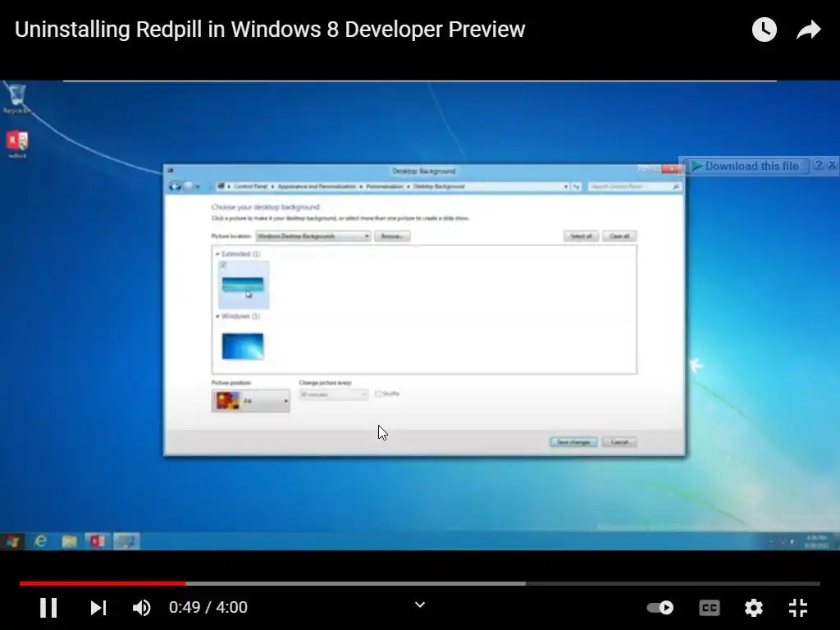Screen dimensions: 840x630
Task: Collapse the Extended (1) group
Action: (x=217, y=254)
